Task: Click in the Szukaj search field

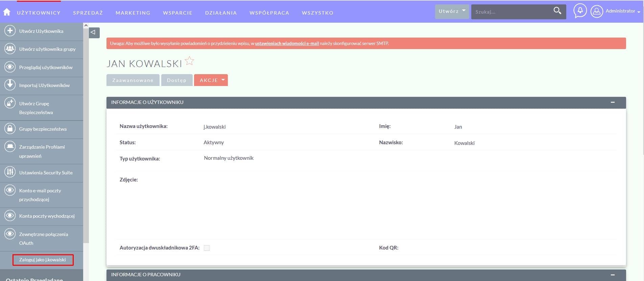Action: pos(511,12)
